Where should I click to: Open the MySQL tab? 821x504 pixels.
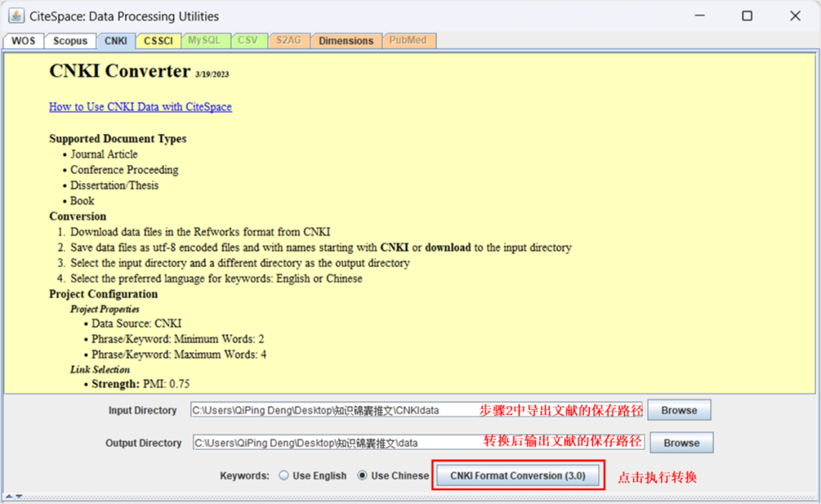204,40
